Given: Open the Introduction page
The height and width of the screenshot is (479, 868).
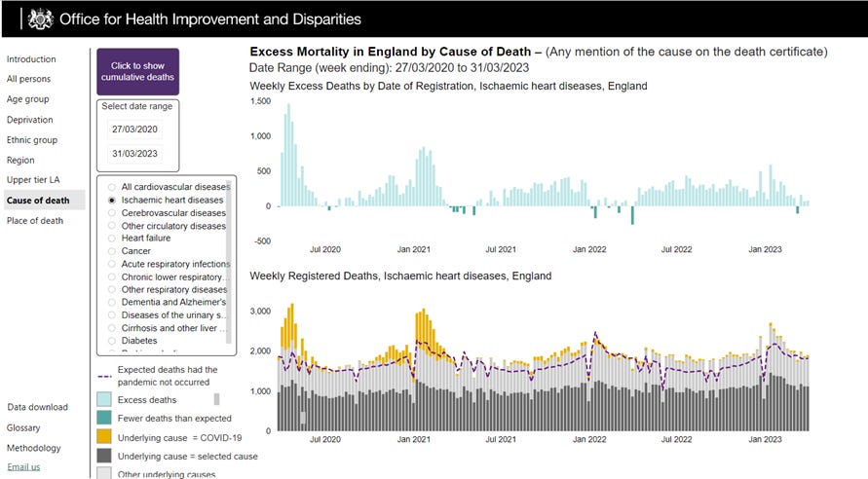Looking at the screenshot, I should click(31, 59).
